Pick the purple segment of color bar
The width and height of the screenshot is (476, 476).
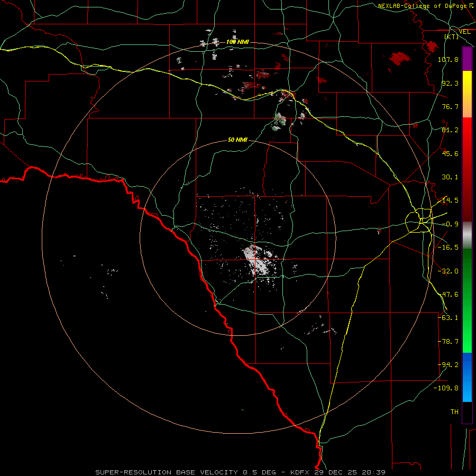(x=467, y=59)
